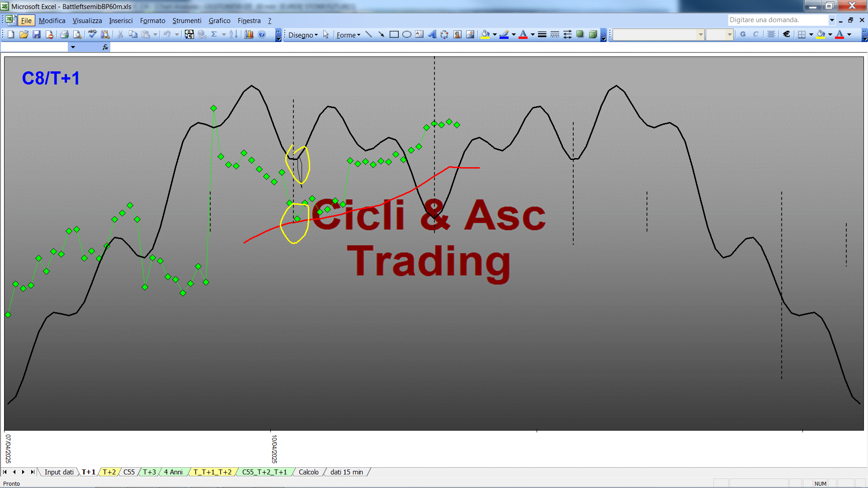The width and height of the screenshot is (868, 488).
Task: Insert picture from file icon
Action: coord(470,34)
